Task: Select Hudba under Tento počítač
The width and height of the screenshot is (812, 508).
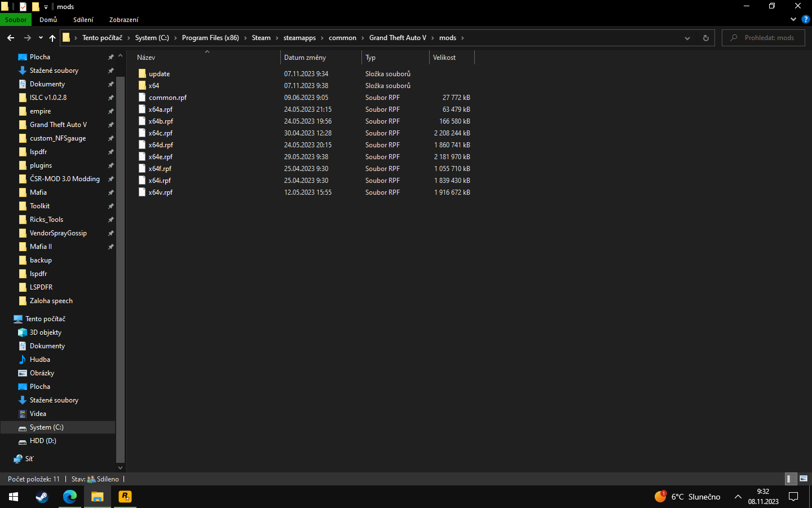Action: tap(40, 360)
